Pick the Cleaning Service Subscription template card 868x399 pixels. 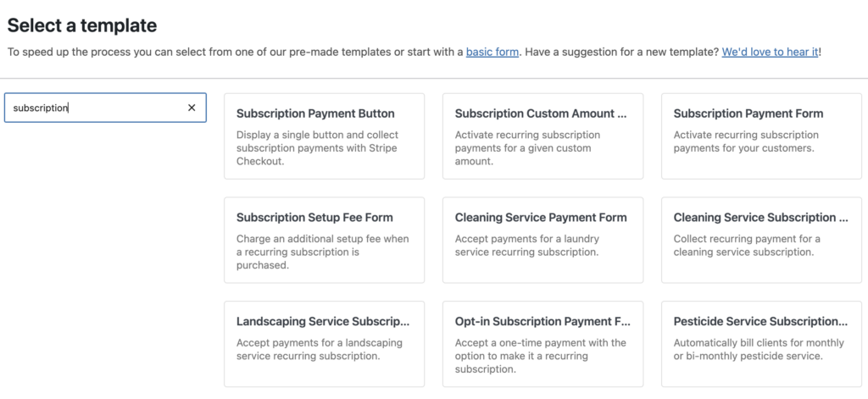(762, 241)
